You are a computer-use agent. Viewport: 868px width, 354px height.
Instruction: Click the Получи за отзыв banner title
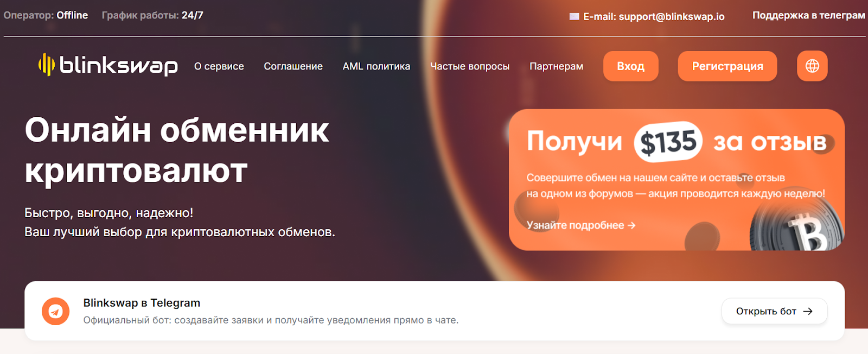tap(676, 142)
